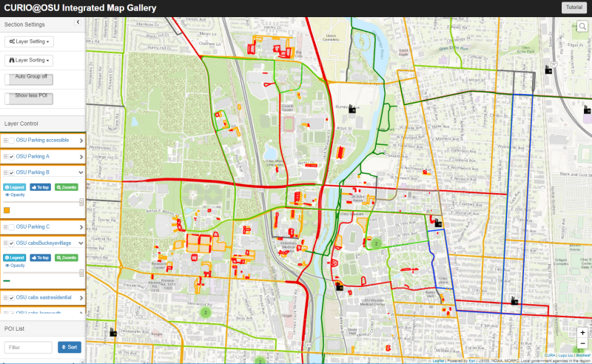Uncheck the OSU Parking A layer
Image resolution: width=592 pixels, height=364 pixels.
[12, 157]
